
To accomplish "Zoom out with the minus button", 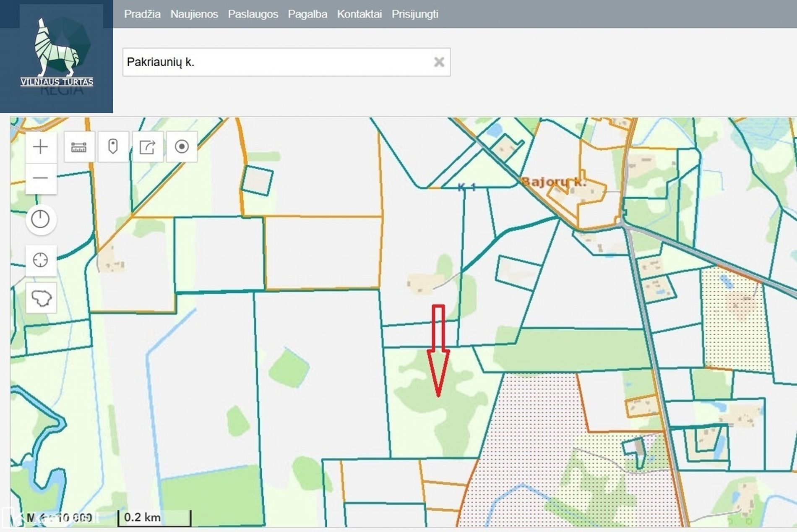I will (x=41, y=178).
